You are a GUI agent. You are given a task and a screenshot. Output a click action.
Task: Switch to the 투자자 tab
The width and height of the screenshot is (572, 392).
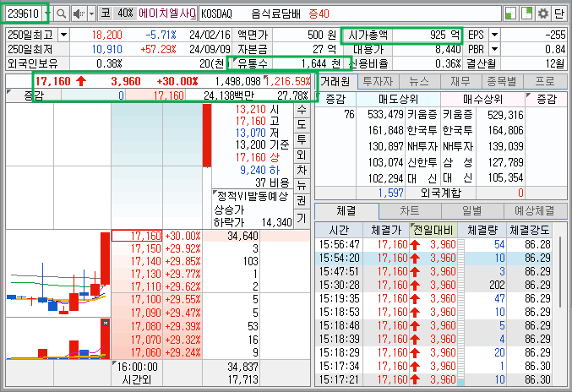click(x=379, y=81)
